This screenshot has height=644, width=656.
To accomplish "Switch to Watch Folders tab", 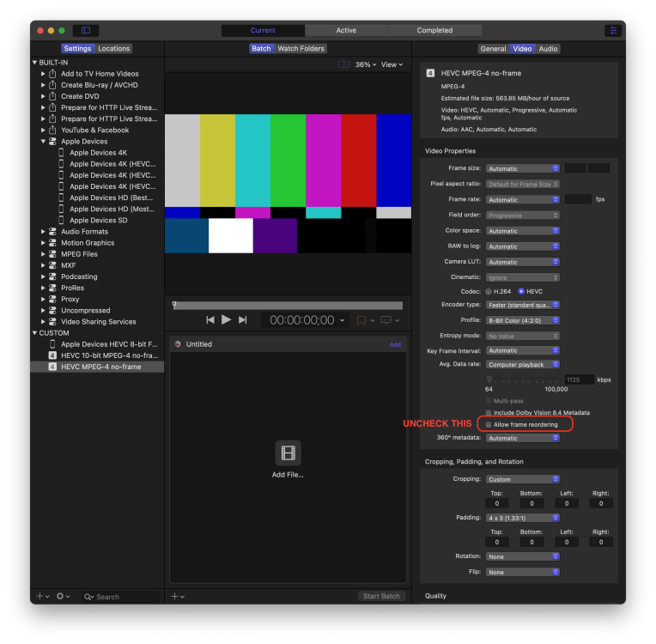I will click(x=301, y=49).
